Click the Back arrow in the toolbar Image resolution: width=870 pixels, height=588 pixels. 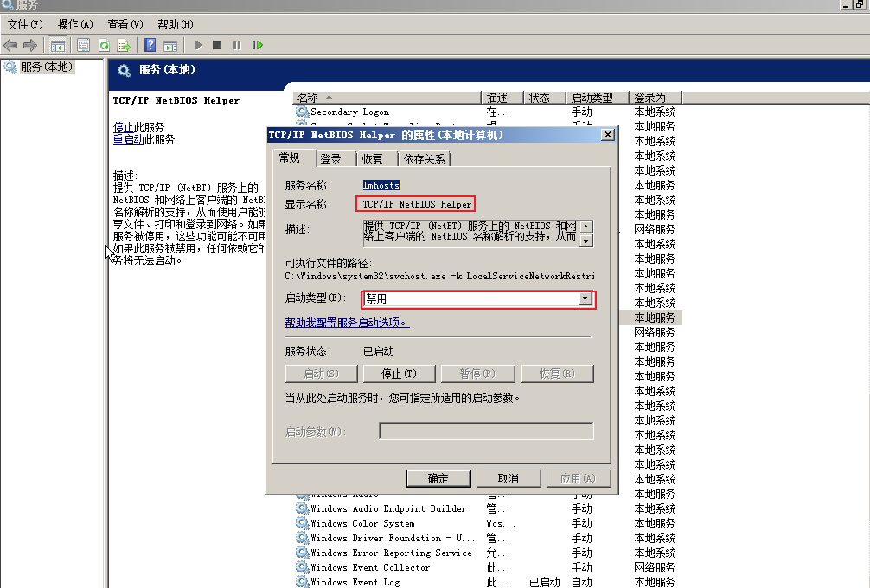pyautogui.click(x=10, y=45)
